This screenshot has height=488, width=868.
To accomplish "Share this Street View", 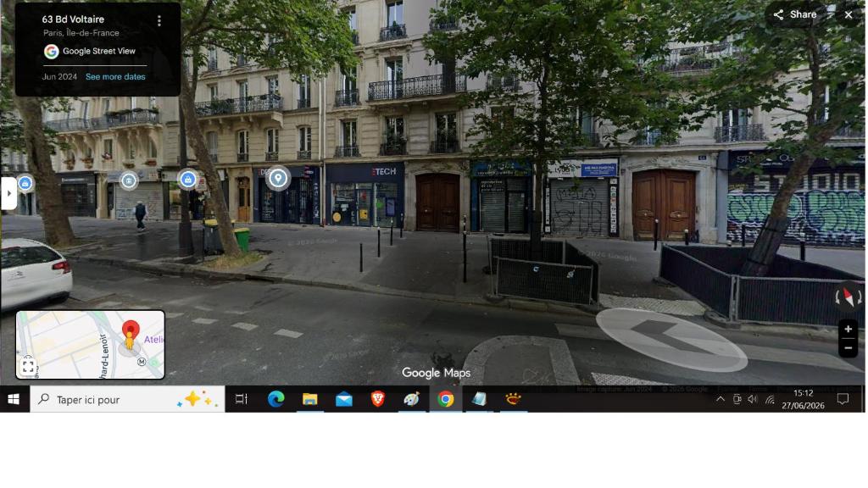I will [x=794, y=14].
